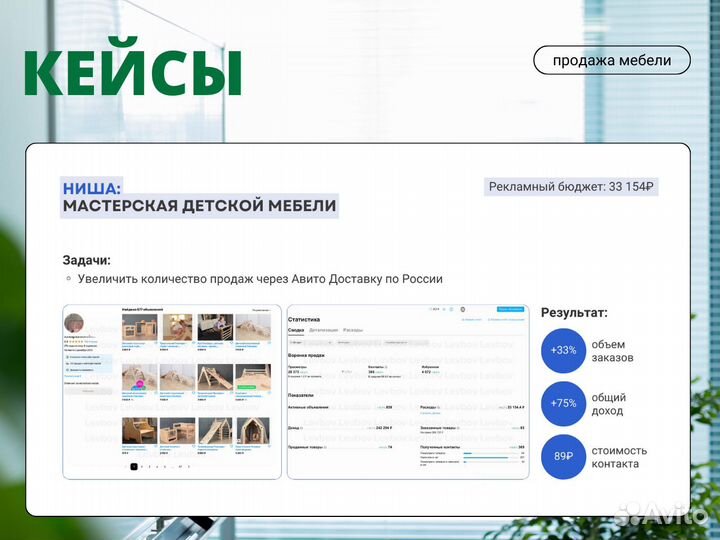The height and width of the screenshot is (540, 720).
Task: Click the blue button in statistics header
Action: [x=510, y=309]
